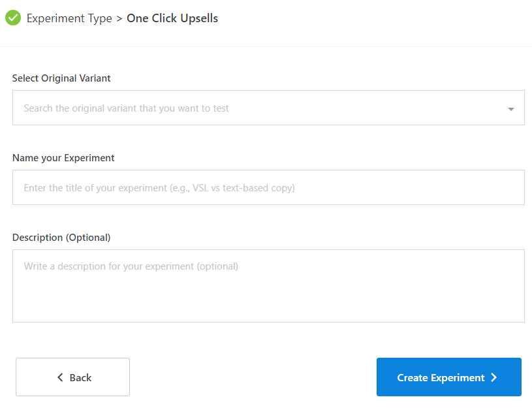Go to the Experiment Type breadcrumb step

69,18
